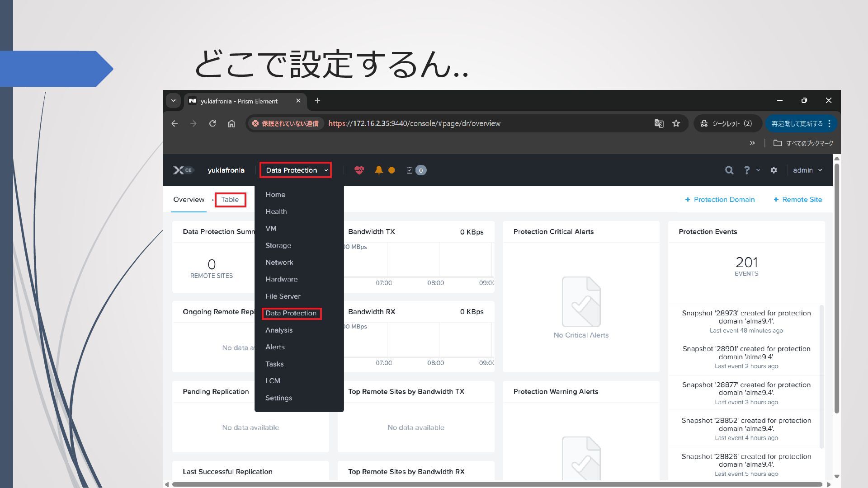This screenshot has height=488, width=868.
Task: Select Storage from the menu
Action: click(278, 245)
